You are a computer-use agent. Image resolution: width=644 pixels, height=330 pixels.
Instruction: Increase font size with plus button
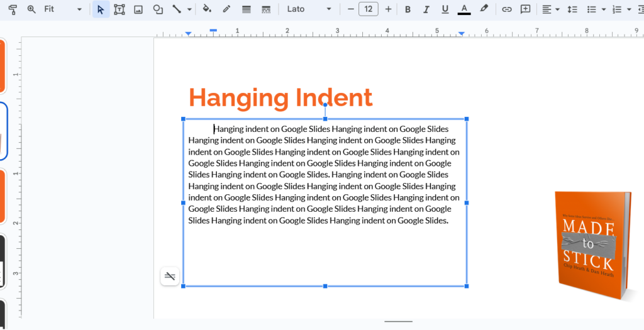(388, 9)
